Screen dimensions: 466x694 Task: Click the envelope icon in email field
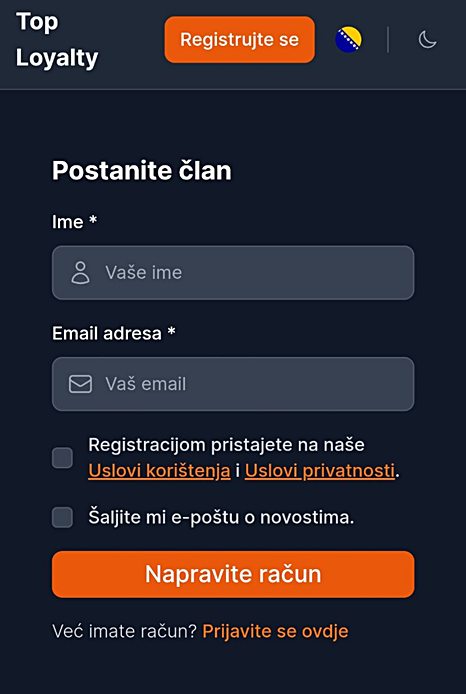pyautogui.click(x=81, y=384)
